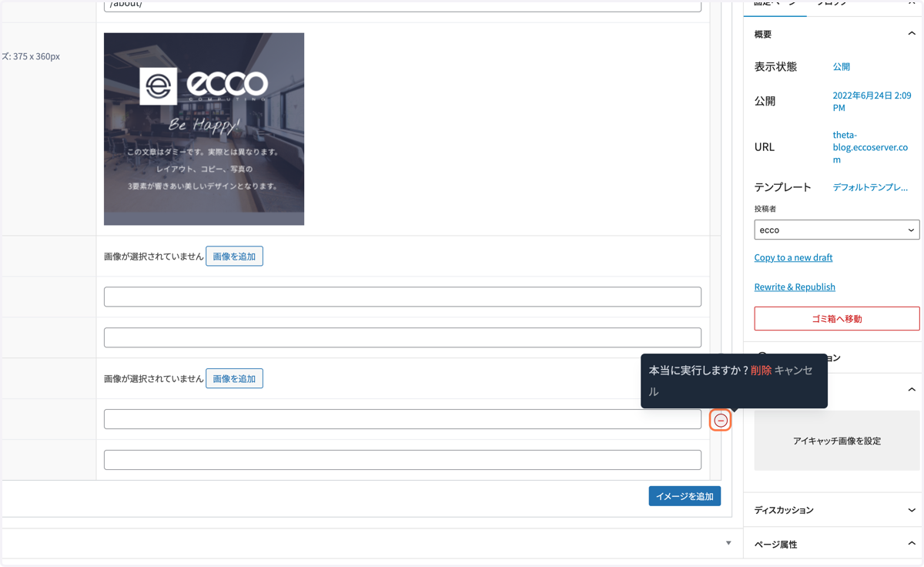
Task: Focus the last text field above イメージを追加
Action: click(x=403, y=460)
